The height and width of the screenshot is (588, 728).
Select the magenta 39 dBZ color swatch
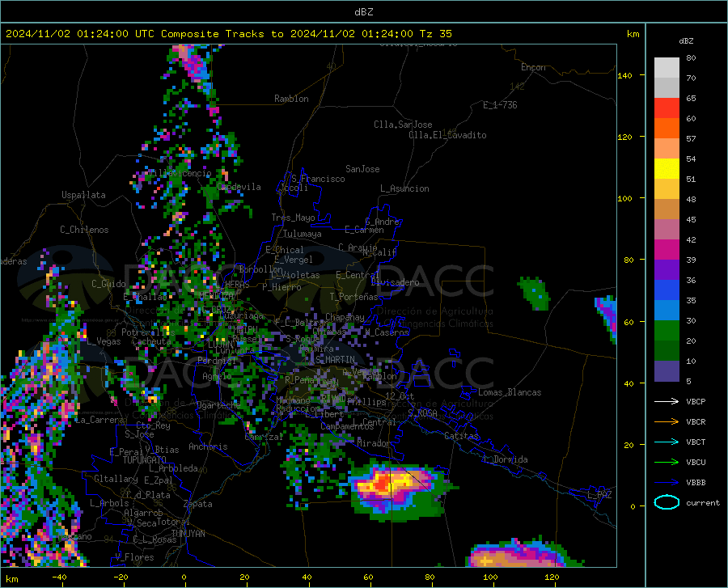click(667, 250)
